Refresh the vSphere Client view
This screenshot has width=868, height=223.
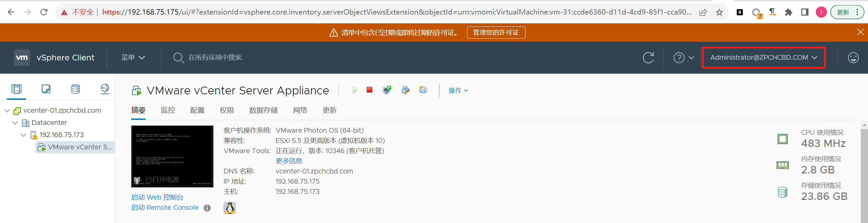648,58
